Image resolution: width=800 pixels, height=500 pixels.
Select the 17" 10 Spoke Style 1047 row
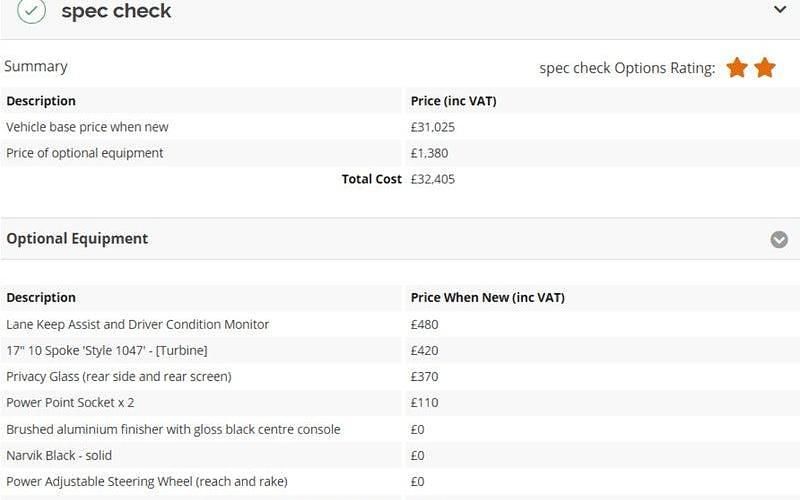107,350
